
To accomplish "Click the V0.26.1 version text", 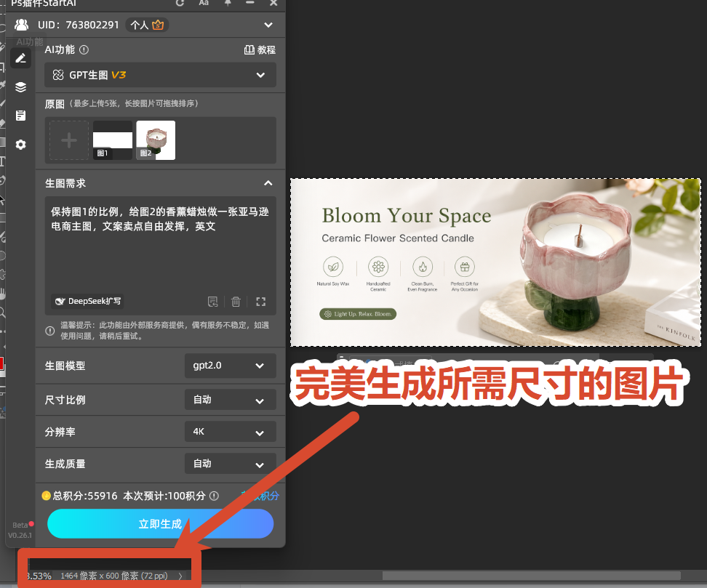I will tap(20, 535).
